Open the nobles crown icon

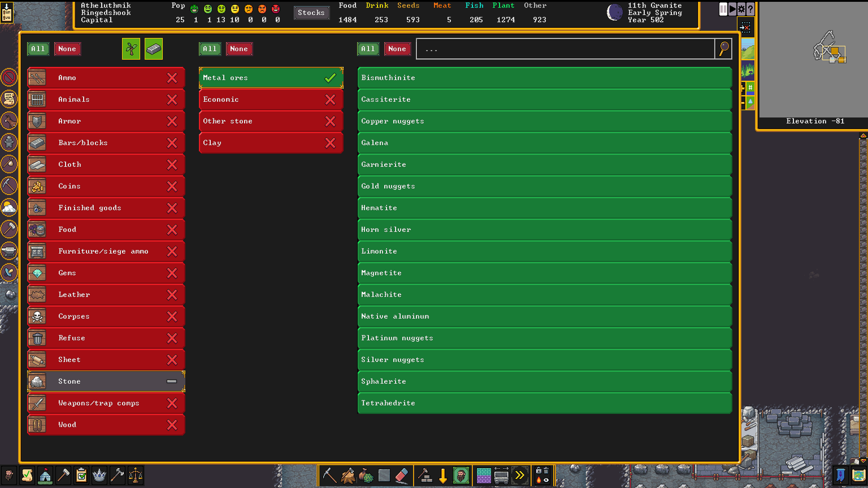point(99,475)
